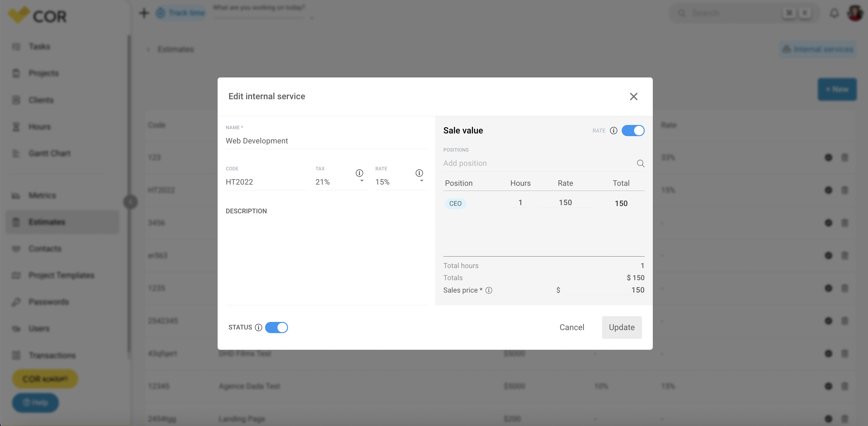
Task: Collapse the sidebar with the round arrow
Action: (130, 202)
